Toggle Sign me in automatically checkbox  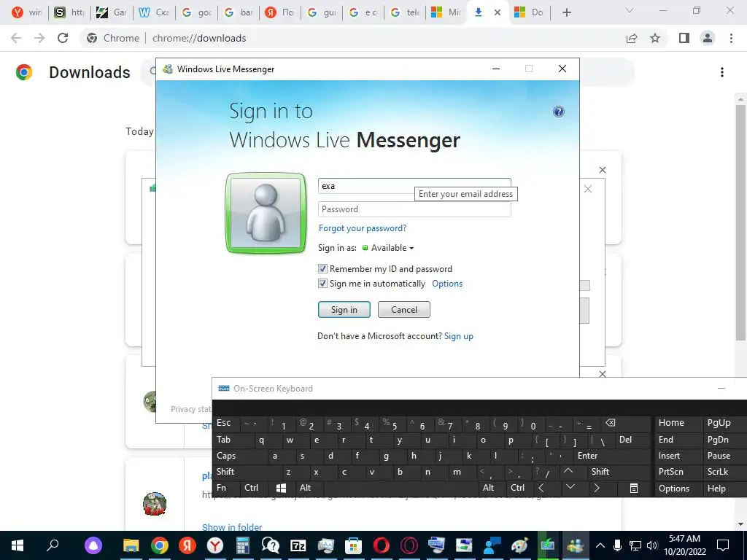(x=322, y=284)
